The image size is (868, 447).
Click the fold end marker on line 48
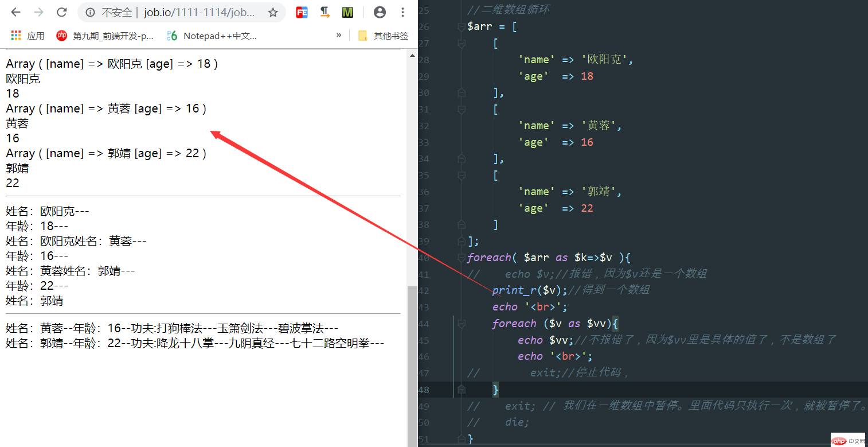(x=461, y=390)
